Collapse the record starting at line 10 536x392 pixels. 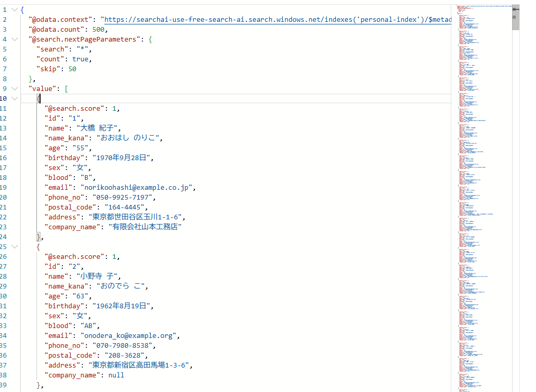coord(14,99)
